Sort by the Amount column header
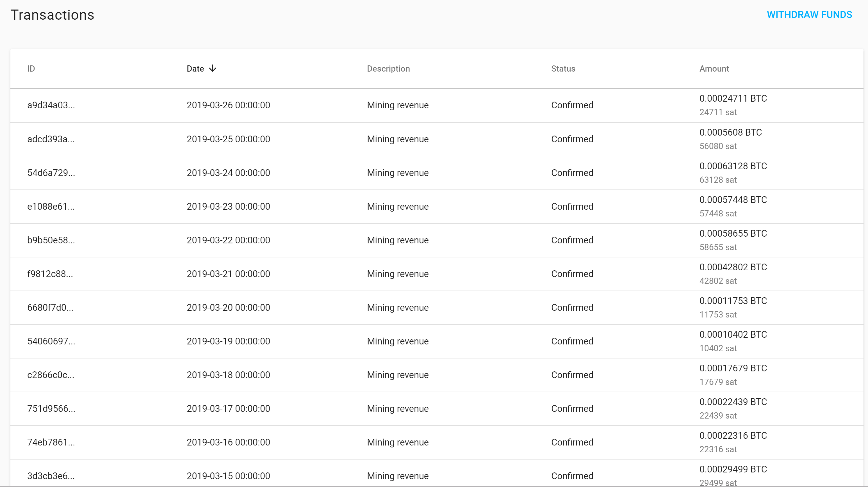868x489 pixels. (x=714, y=69)
